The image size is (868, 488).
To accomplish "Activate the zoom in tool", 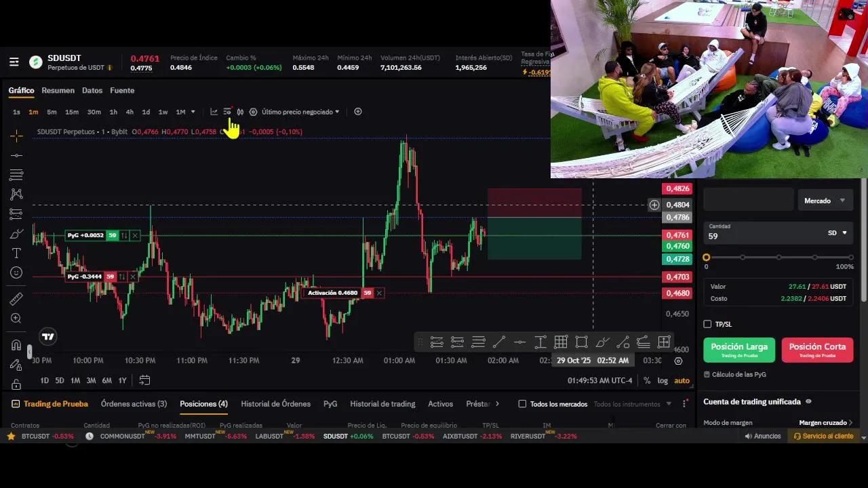I will (17, 319).
